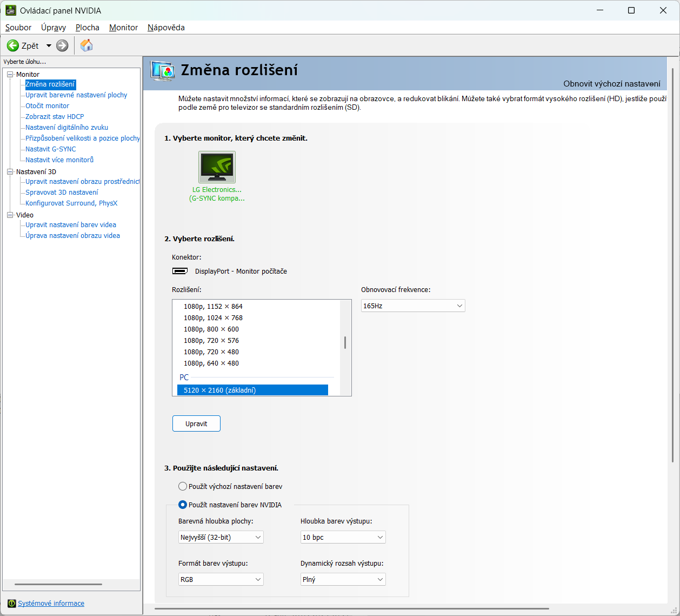Screen dimensions: 680x616
Task: Open Nastavit více monitorů
Action: pos(59,160)
